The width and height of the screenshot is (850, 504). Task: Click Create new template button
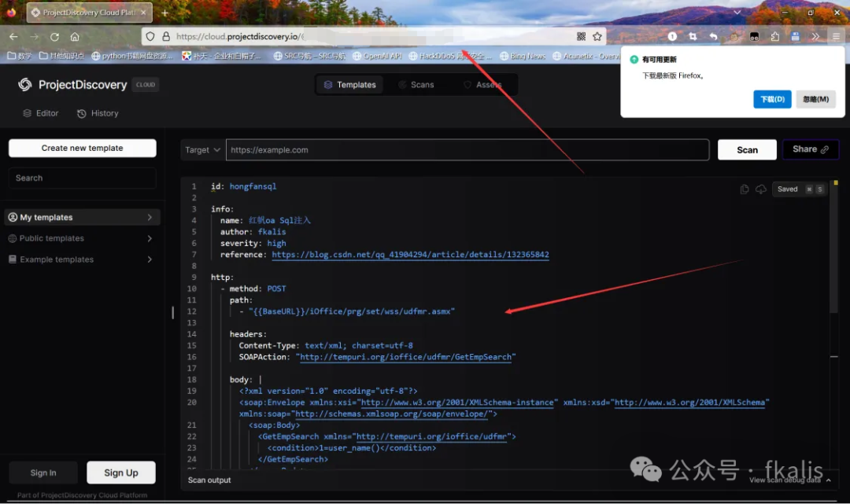click(83, 148)
